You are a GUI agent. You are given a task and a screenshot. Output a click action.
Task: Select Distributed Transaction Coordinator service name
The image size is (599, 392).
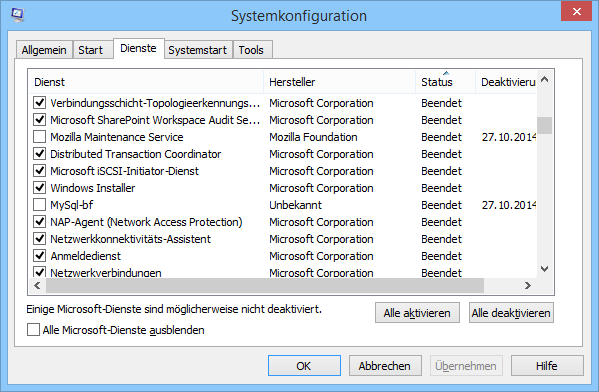[x=136, y=154]
